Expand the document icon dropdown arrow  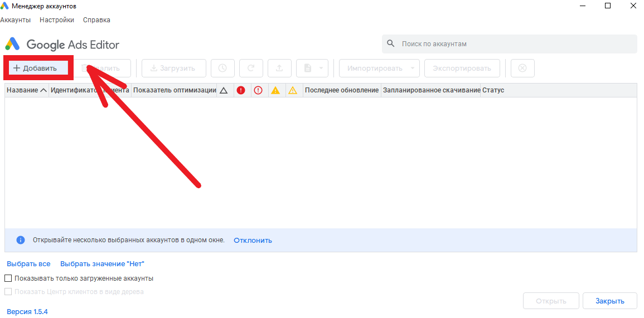point(321,68)
